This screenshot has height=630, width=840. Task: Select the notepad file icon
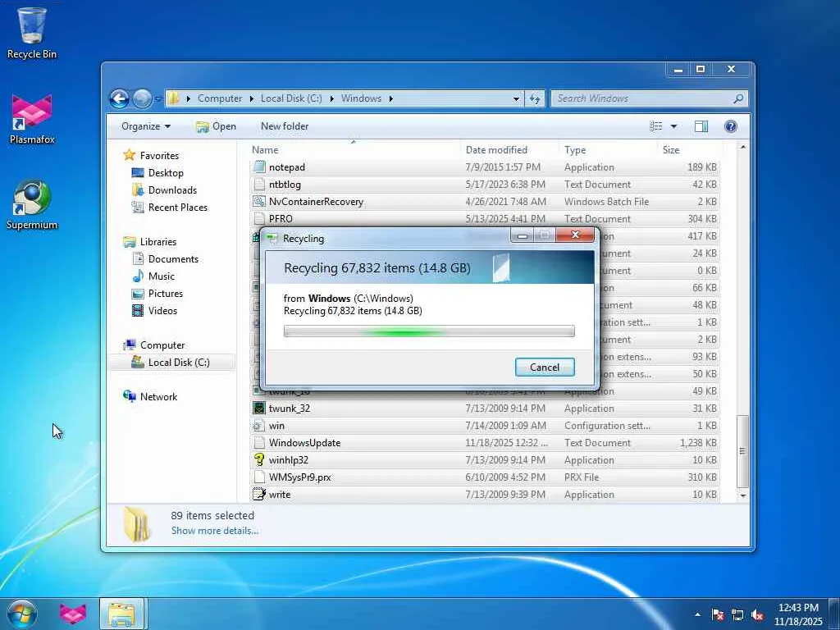259,167
